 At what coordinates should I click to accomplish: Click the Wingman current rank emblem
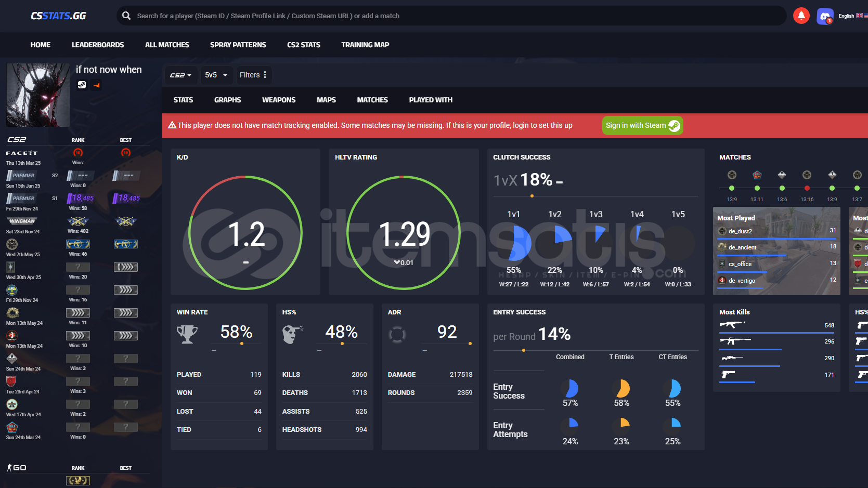coord(78,221)
